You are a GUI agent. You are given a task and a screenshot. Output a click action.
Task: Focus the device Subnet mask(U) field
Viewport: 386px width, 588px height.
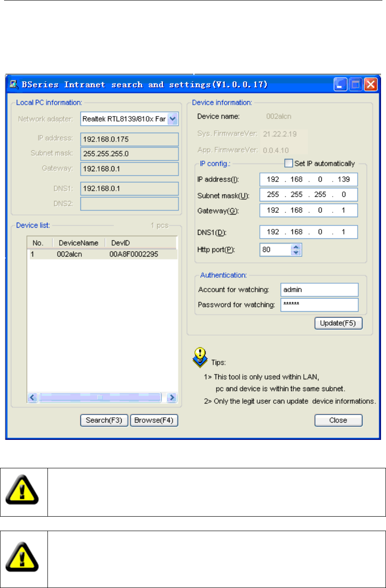point(309,195)
